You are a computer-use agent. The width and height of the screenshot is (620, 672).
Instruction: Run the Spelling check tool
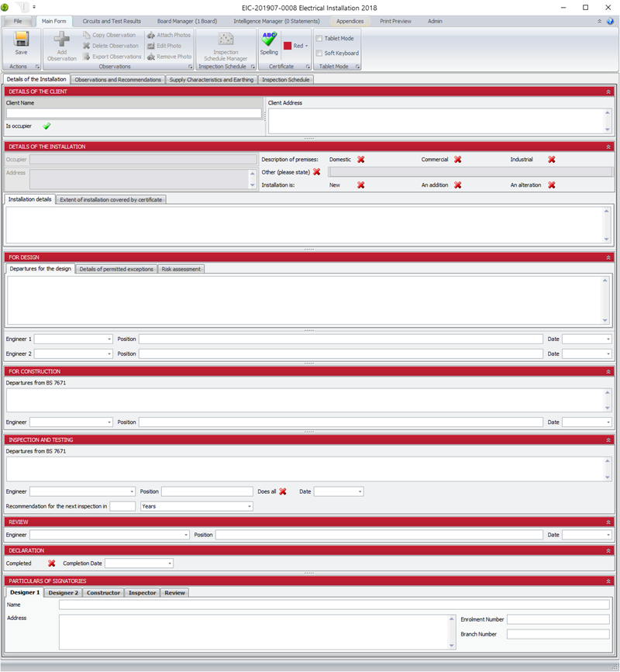[268, 40]
